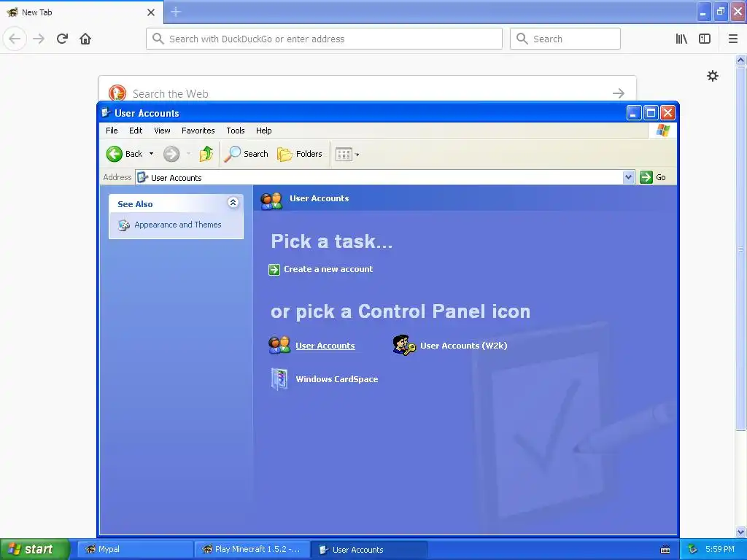Switch to Mypal taskbar button
Screen dimensions: 747x560
tap(135, 550)
